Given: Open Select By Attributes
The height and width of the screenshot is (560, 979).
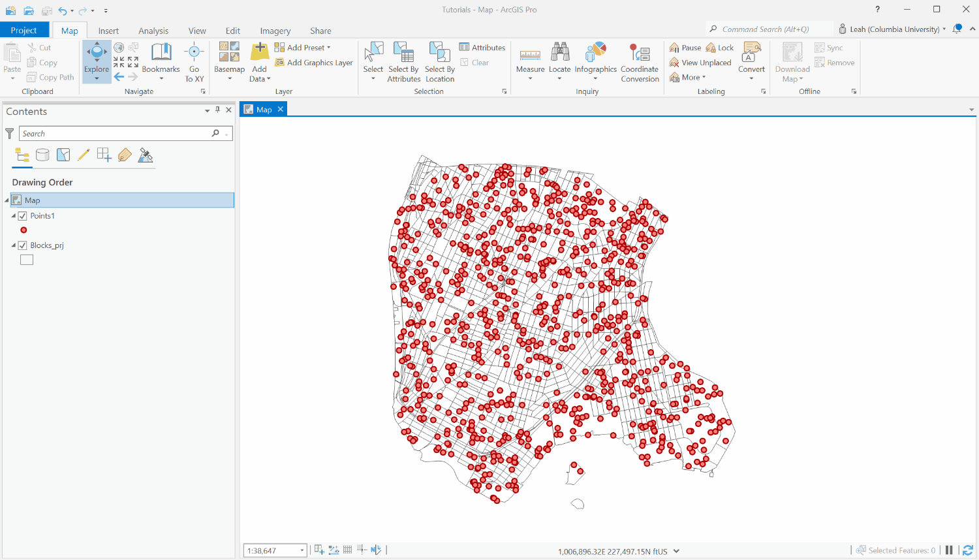Looking at the screenshot, I should [x=403, y=59].
